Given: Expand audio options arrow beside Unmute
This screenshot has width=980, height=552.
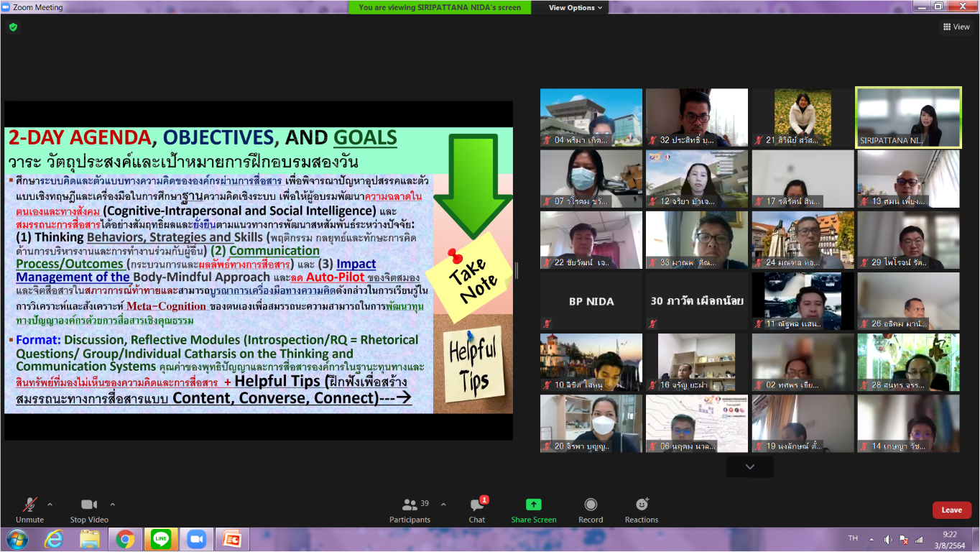Looking at the screenshot, I should [x=50, y=505].
